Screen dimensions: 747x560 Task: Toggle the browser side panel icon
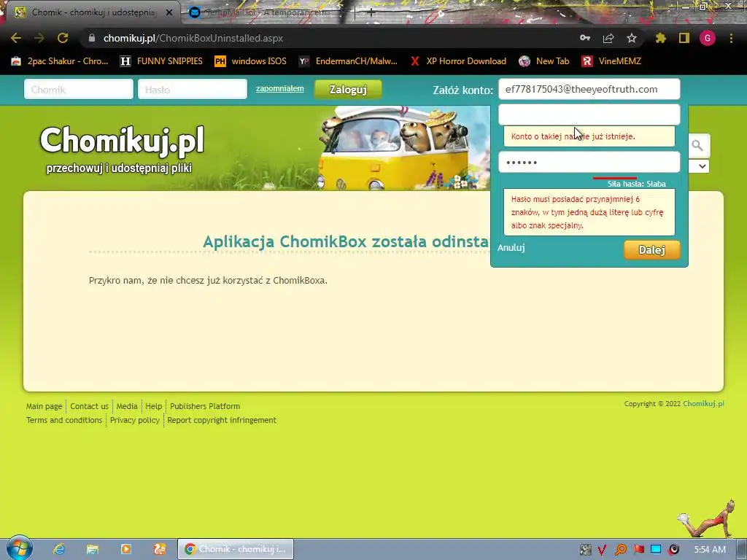(x=684, y=38)
